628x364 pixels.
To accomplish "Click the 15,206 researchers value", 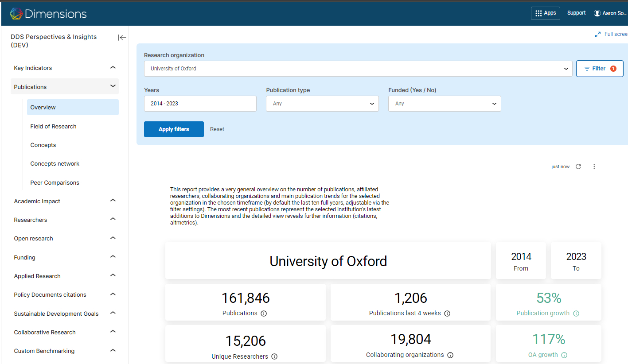I will [246, 341].
